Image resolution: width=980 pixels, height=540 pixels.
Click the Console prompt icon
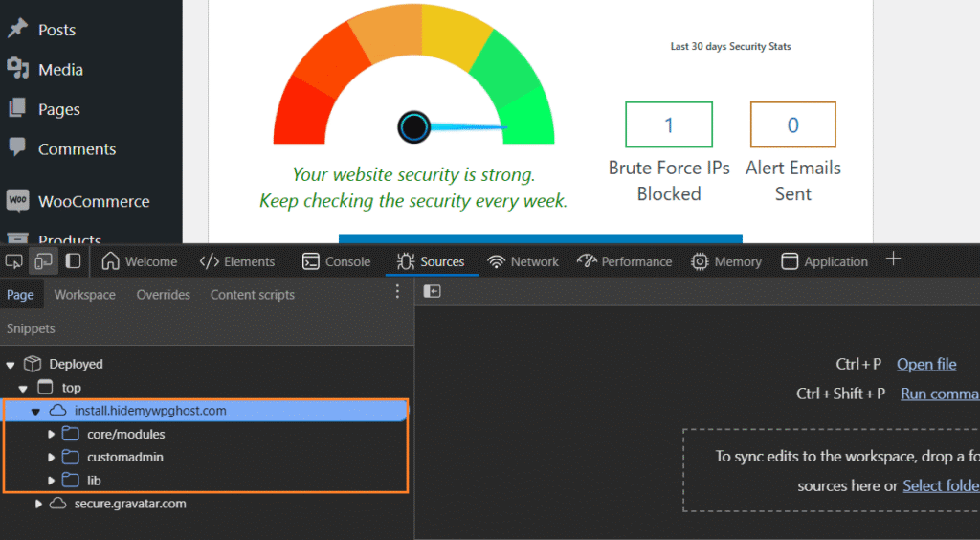(311, 261)
